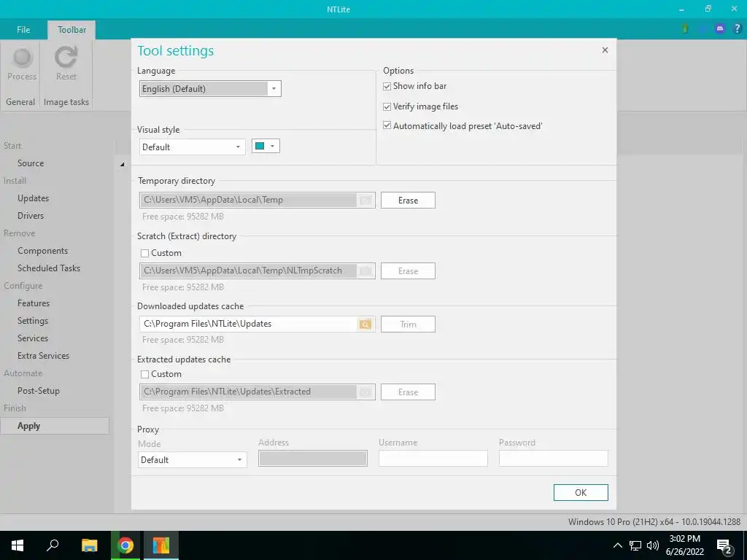The height and width of the screenshot is (560, 747).
Task: Click browse icon for Scratch directory
Action: [x=365, y=271]
